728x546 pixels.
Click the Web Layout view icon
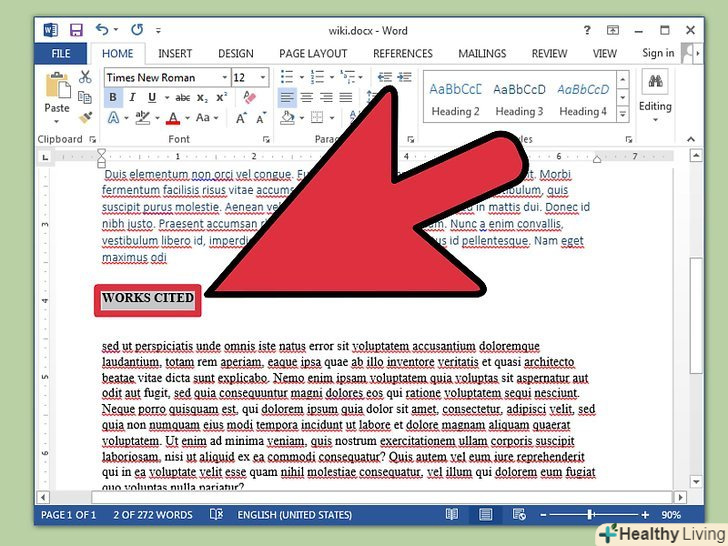coord(519,514)
